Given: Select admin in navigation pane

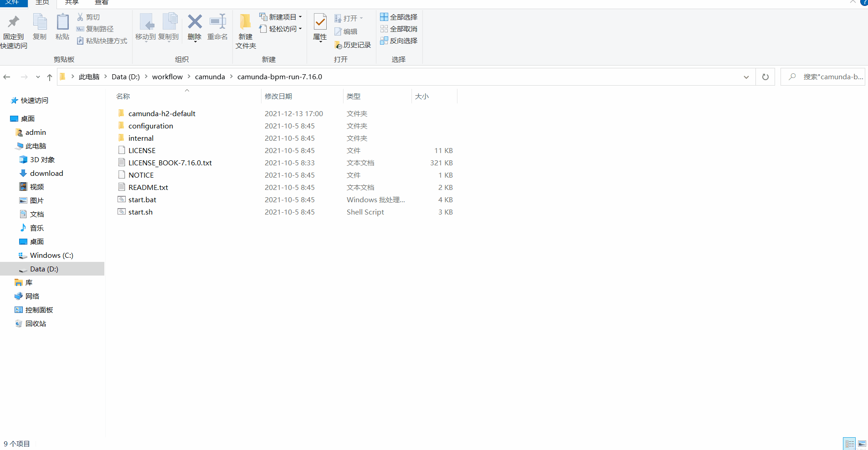Looking at the screenshot, I should click(x=31, y=132).
